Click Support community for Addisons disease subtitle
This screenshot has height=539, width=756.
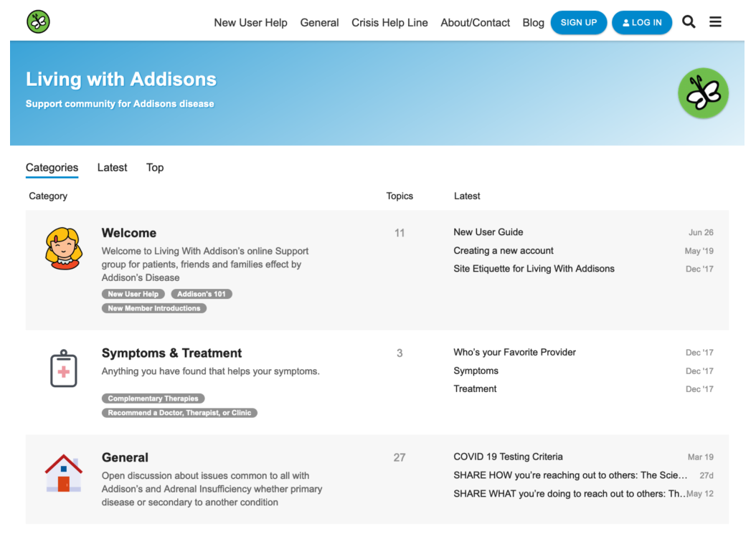point(120,103)
